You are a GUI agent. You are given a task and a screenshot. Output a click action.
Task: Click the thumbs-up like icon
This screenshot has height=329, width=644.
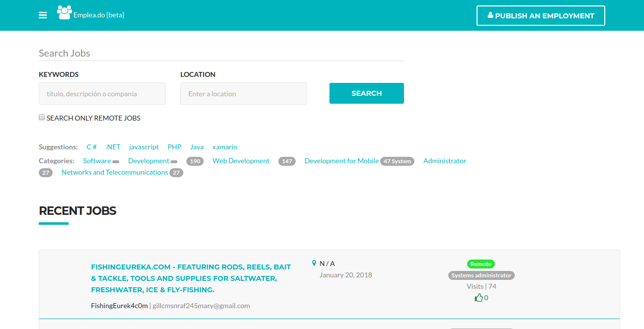479,298
